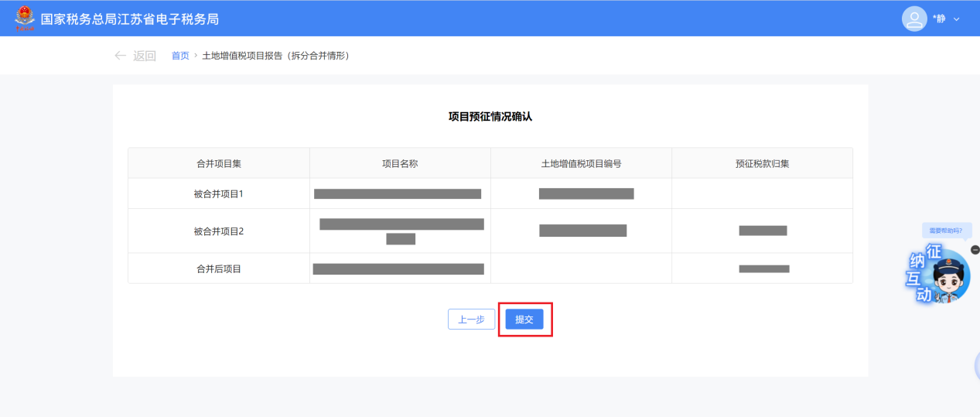Select the 合并后项目 row label
This screenshot has width=980, height=417.
219,268
